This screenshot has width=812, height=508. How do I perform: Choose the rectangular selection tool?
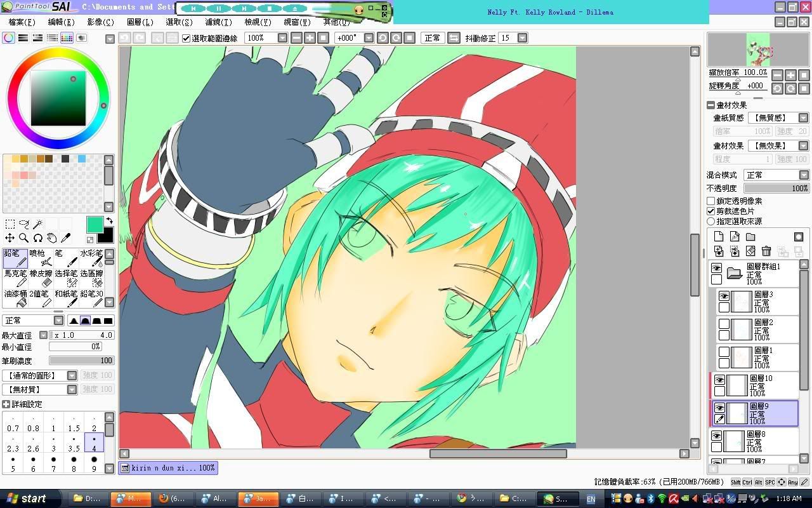point(10,224)
